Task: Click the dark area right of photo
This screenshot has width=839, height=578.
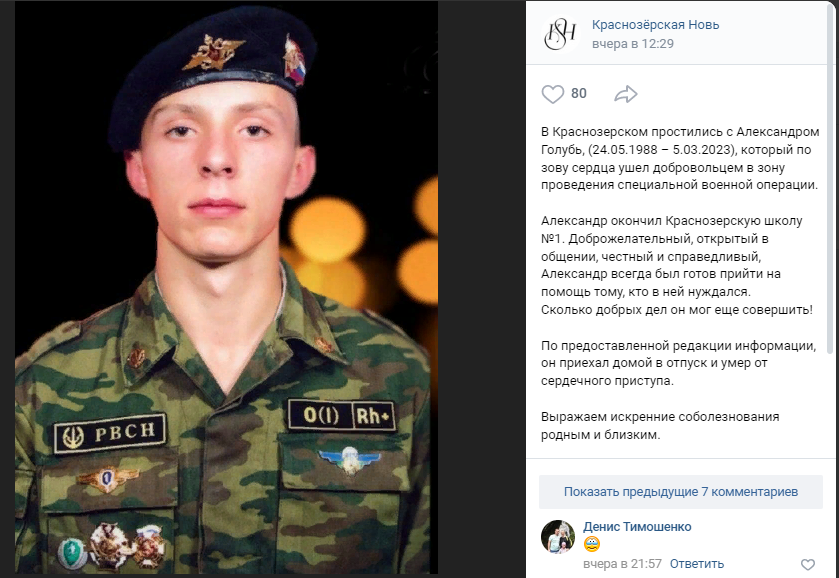Action: tap(482, 289)
